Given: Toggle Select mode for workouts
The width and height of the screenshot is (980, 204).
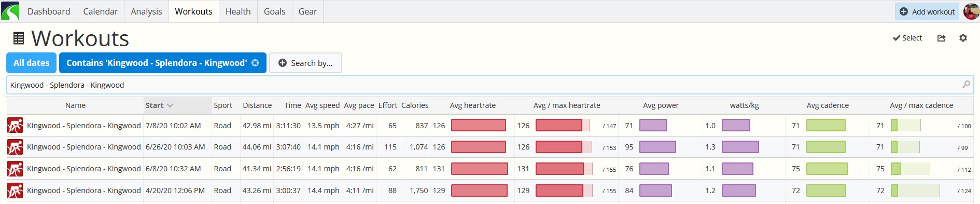Looking at the screenshot, I should pyautogui.click(x=907, y=38).
